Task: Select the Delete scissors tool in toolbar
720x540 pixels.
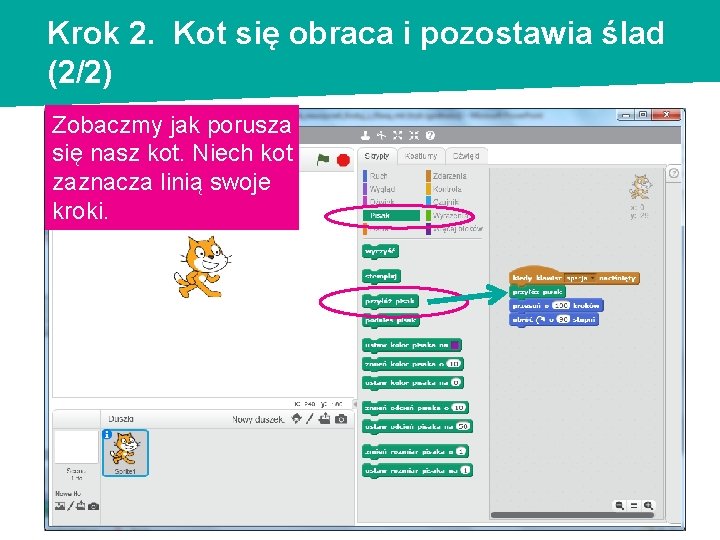Action: coord(382,135)
